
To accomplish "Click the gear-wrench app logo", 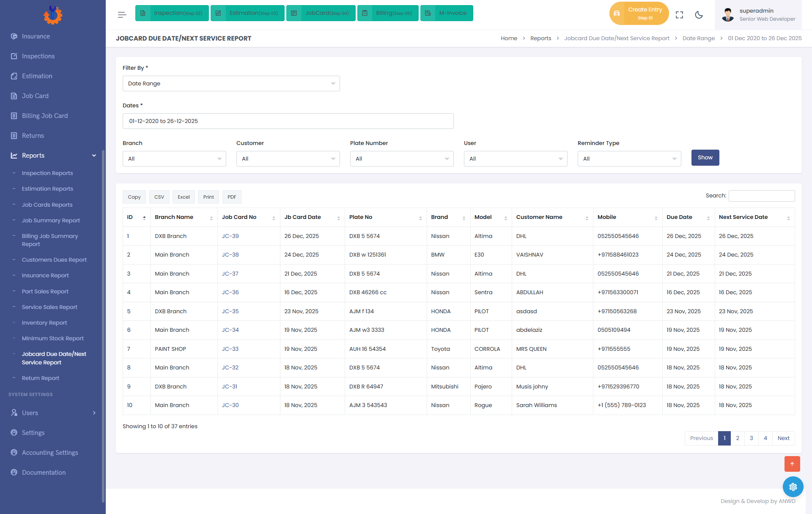I will (53, 15).
